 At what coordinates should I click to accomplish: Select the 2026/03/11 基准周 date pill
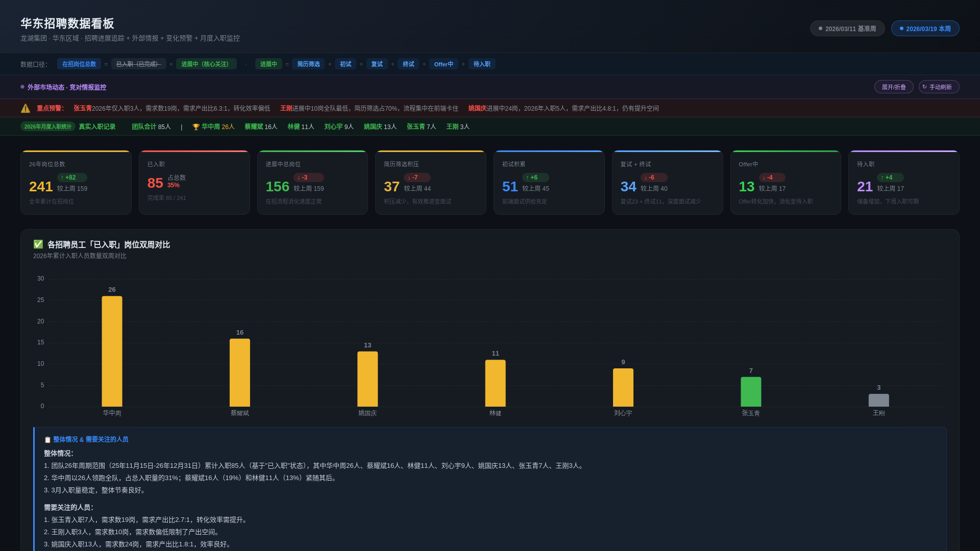tap(847, 29)
